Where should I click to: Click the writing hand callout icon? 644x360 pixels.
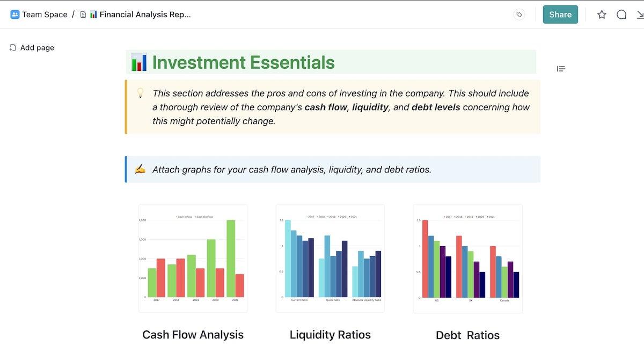[x=140, y=169]
